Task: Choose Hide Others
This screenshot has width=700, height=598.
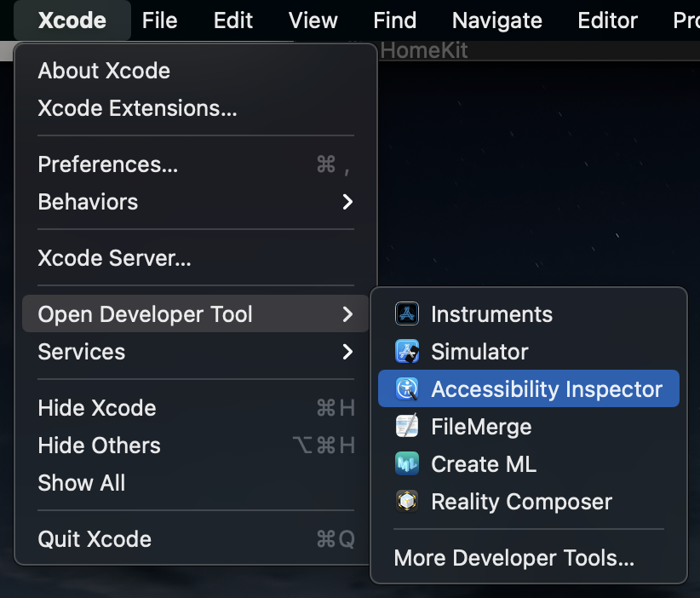Action: pos(99,446)
